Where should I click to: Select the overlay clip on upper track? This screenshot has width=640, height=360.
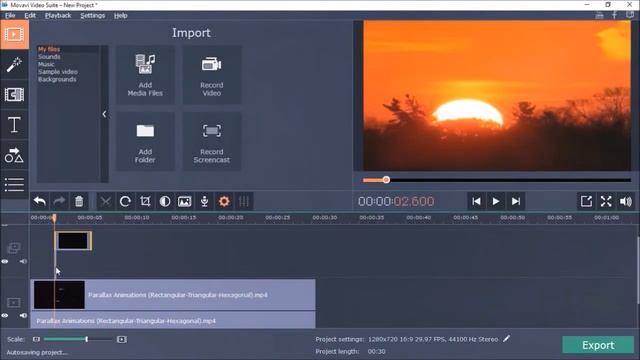73,241
